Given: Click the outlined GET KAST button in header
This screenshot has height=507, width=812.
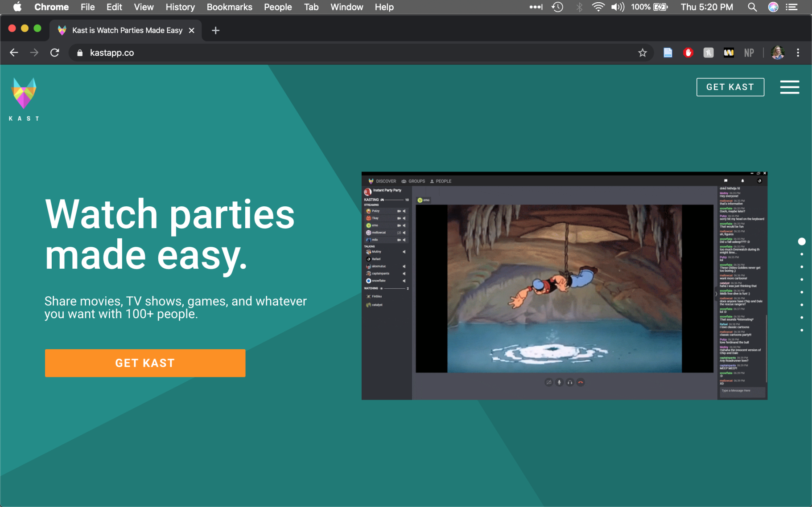Looking at the screenshot, I should coord(730,87).
